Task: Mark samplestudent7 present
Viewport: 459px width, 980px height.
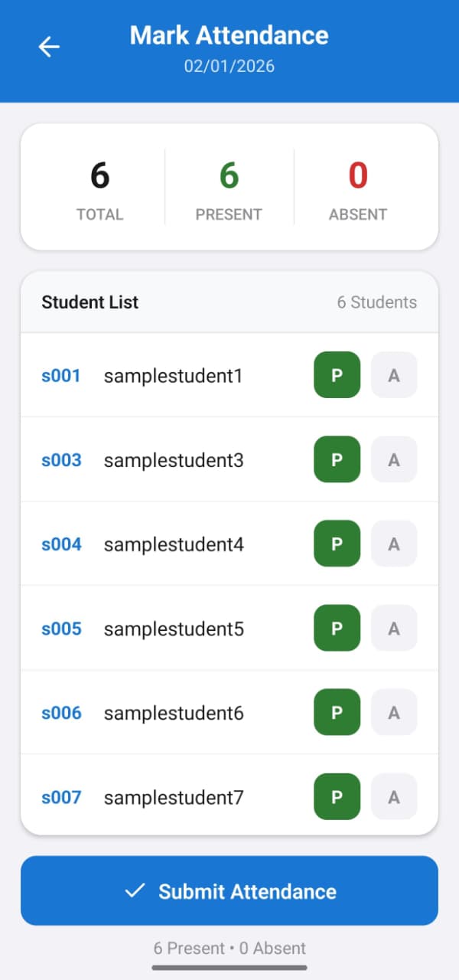Action: (x=337, y=796)
